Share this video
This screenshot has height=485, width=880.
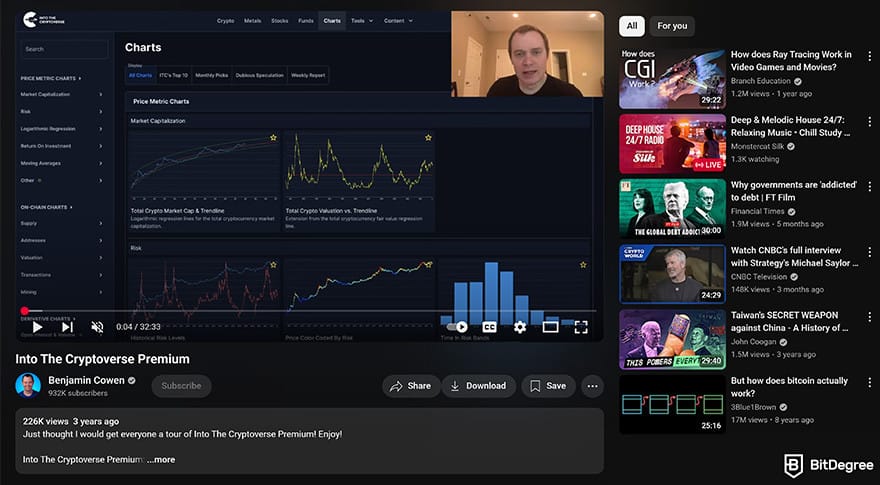click(x=410, y=386)
